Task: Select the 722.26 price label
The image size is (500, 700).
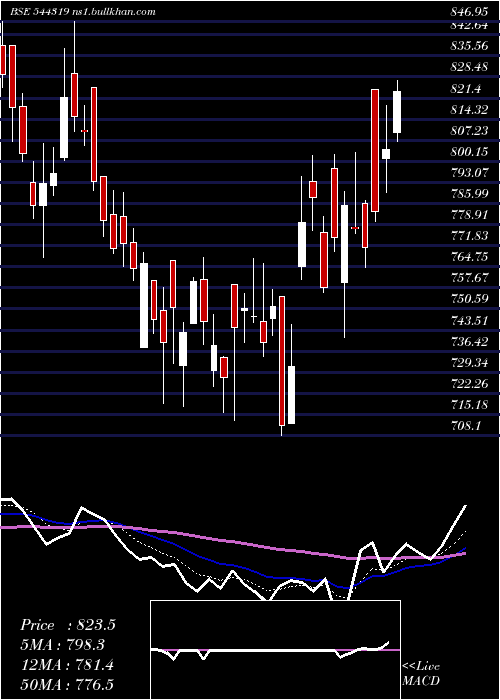Action: click(x=469, y=383)
